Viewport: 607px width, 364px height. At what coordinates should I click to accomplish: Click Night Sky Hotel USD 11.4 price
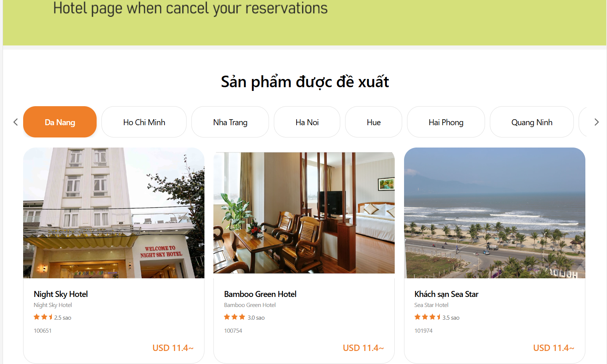point(173,348)
